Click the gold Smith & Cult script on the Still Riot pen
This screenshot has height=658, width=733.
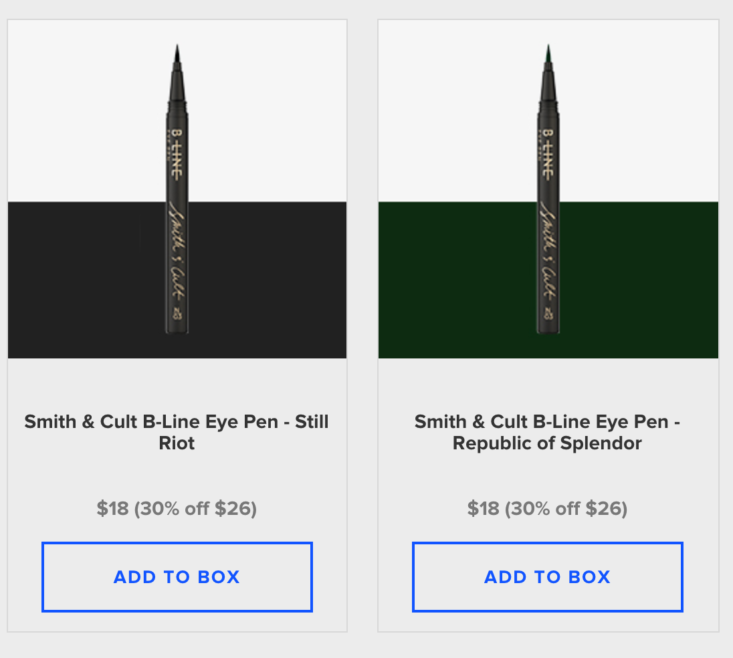177,250
